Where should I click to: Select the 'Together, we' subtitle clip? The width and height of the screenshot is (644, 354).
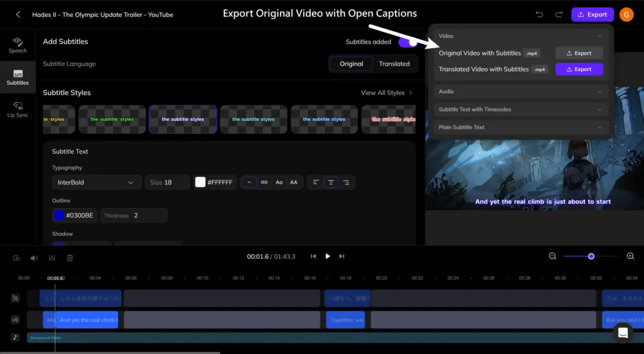coord(345,319)
